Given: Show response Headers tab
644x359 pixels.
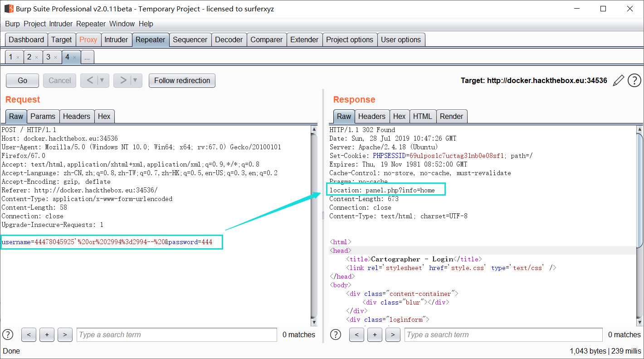Looking at the screenshot, I should [372, 116].
